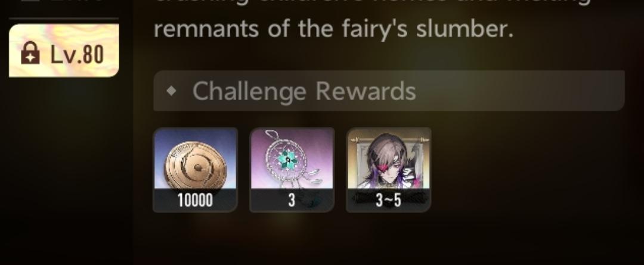Click the padlock icon beside Lv.80
Viewport: 644px width, 265px height.
[x=30, y=54]
